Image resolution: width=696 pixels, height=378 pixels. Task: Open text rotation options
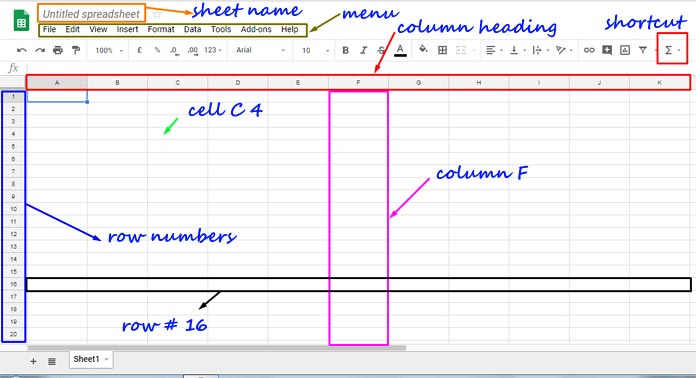[x=564, y=50]
